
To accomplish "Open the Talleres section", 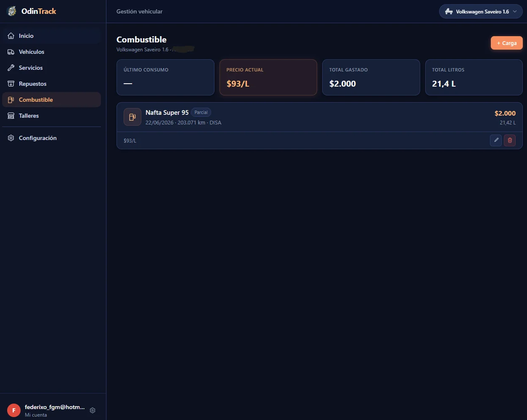I will tap(51, 116).
